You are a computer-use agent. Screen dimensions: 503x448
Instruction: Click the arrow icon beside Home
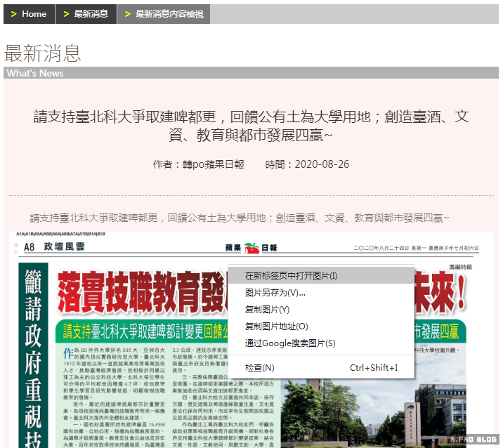click(x=13, y=14)
